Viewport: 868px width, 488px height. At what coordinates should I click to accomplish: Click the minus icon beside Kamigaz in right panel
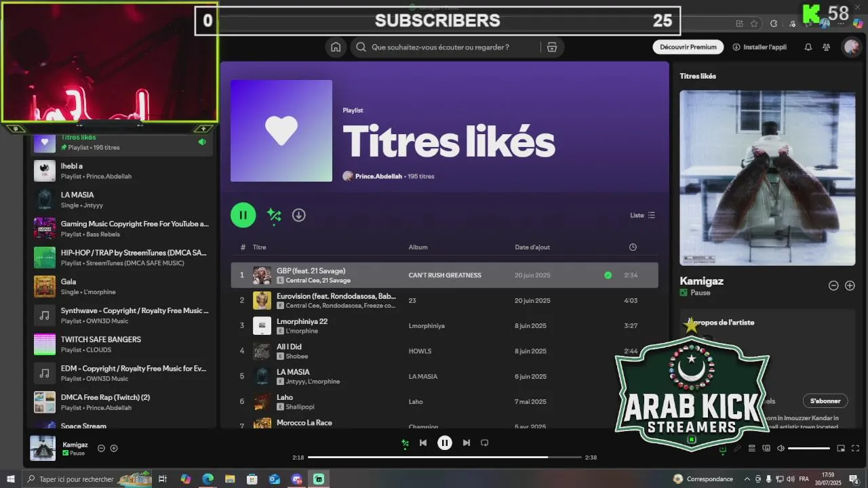pyautogui.click(x=833, y=285)
